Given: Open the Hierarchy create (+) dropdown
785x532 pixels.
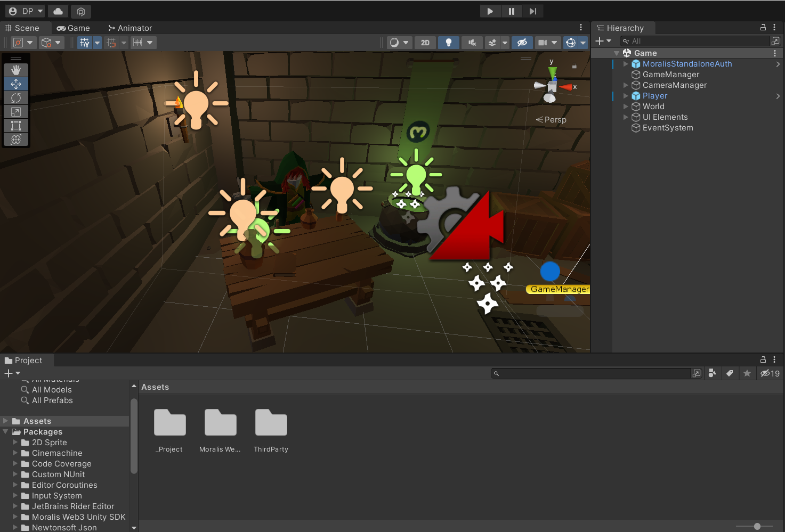Looking at the screenshot, I should coord(603,41).
